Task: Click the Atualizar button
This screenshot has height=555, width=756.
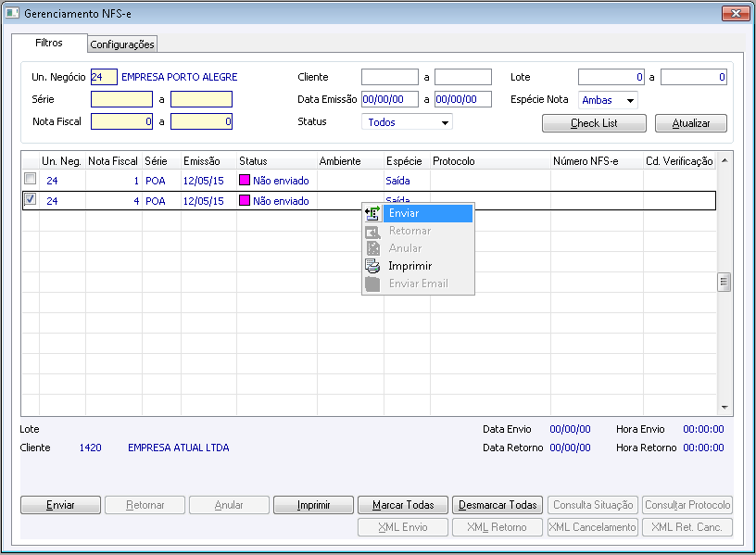Action: [x=691, y=123]
